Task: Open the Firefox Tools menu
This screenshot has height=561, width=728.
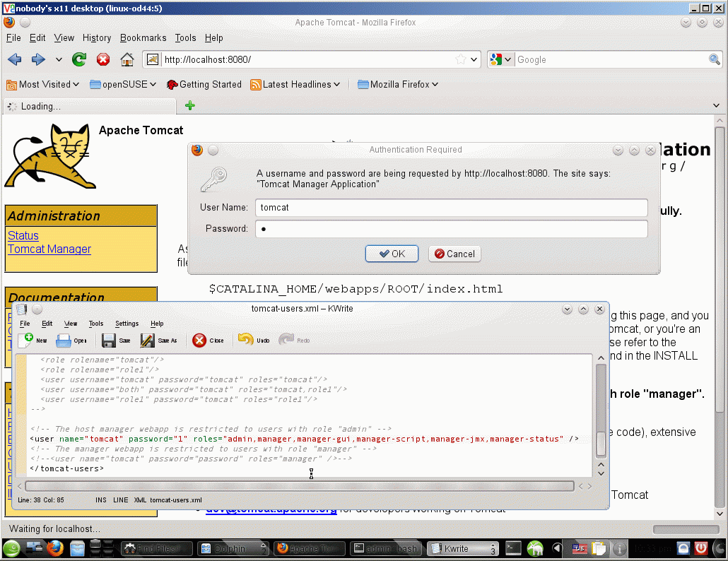Action: click(185, 38)
